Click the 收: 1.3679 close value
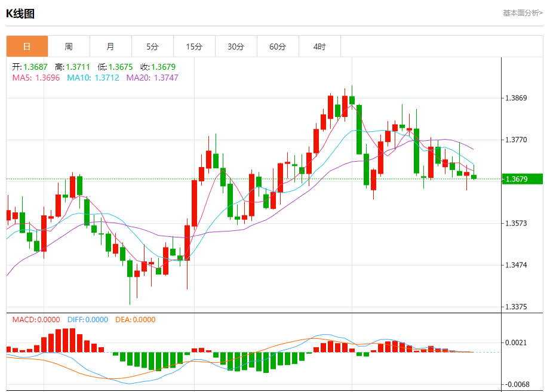547x392 pixels. click(158, 67)
